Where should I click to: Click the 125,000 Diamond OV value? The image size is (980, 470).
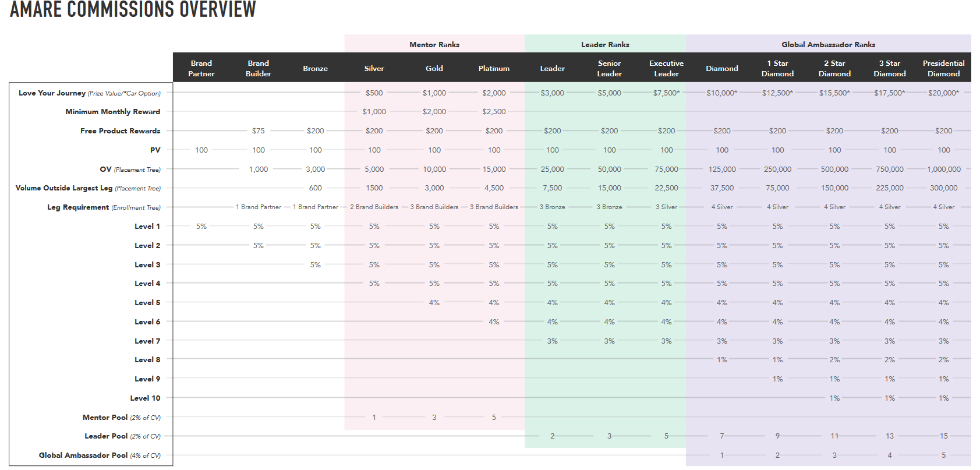click(722, 169)
